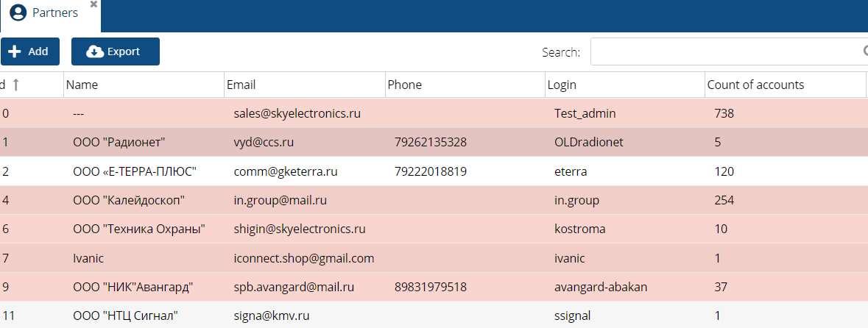The width and height of the screenshot is (868, 328).
Task: Sort table by Name column header
Action: coord(144,85)
